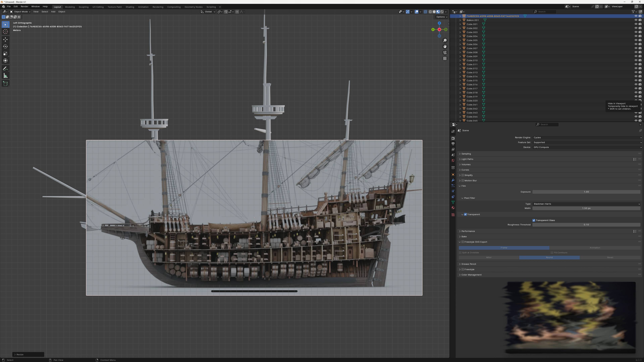This screenshot has width=644, height=362.
Task: Switch to Geometry Nodes workspace tab
Action: tap(194, 7)
